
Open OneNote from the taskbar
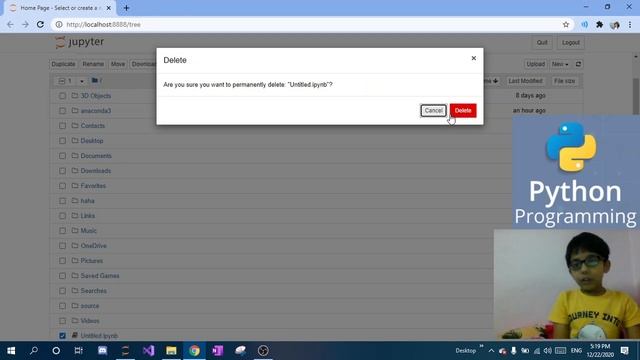[x=217, y=350]
